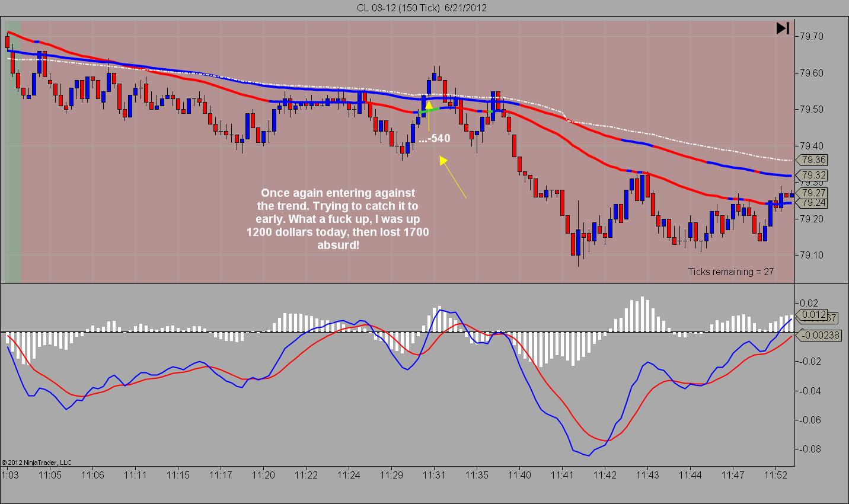Click the 11:29 time axis label
The height and width of the screenshot is (504, 849).
click(391, 475)
